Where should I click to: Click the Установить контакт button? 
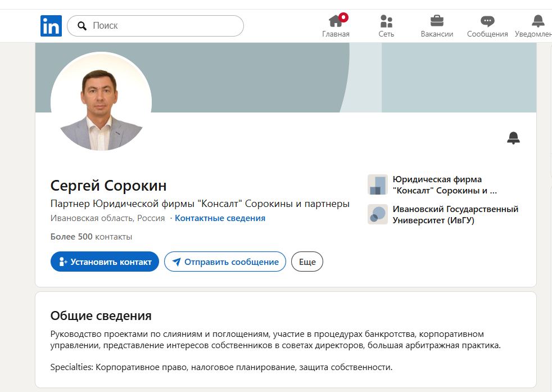[105, 262]
